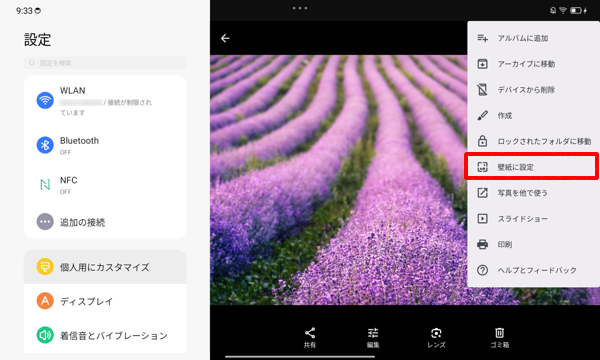
Task: Choose 写真を他で使う from menu
Action: pos(522,193)
